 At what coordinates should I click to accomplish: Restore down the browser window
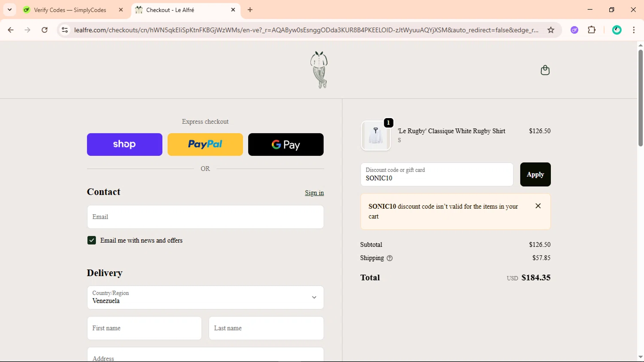coord(611,9)
